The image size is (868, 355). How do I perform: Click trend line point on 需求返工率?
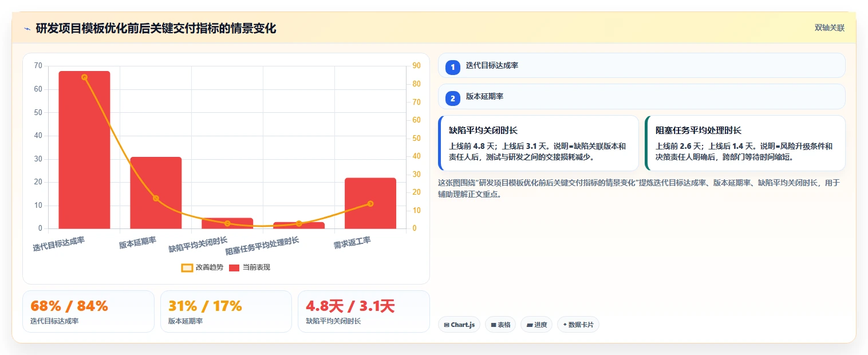coord(370,203)
